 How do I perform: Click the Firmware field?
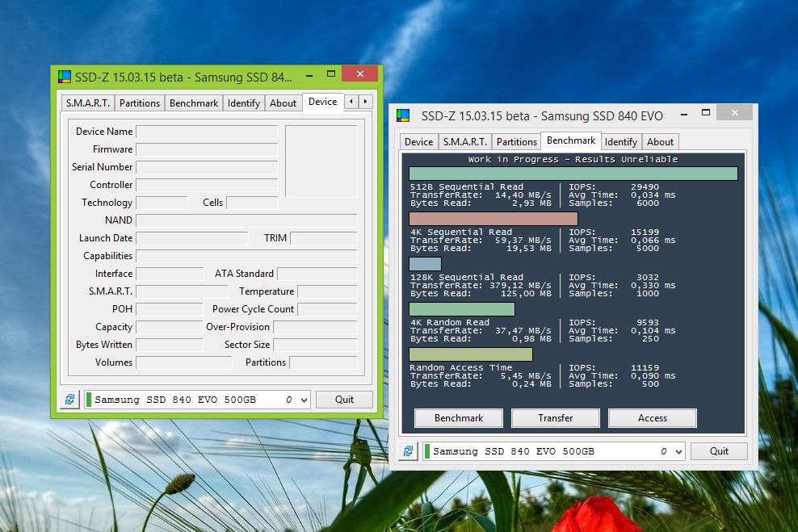point(207,149)
